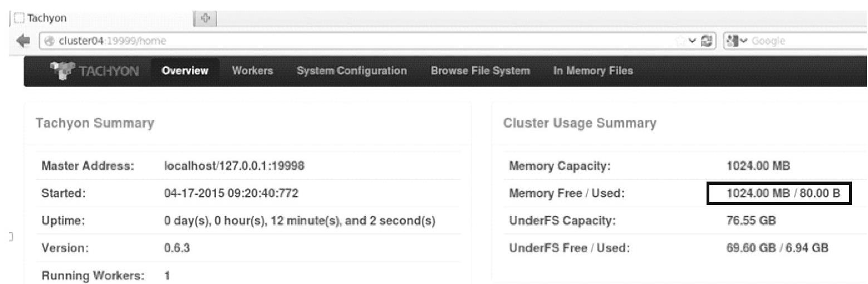Switch to the Overview tab
The image size is (868, 284).
pos(185,71)
